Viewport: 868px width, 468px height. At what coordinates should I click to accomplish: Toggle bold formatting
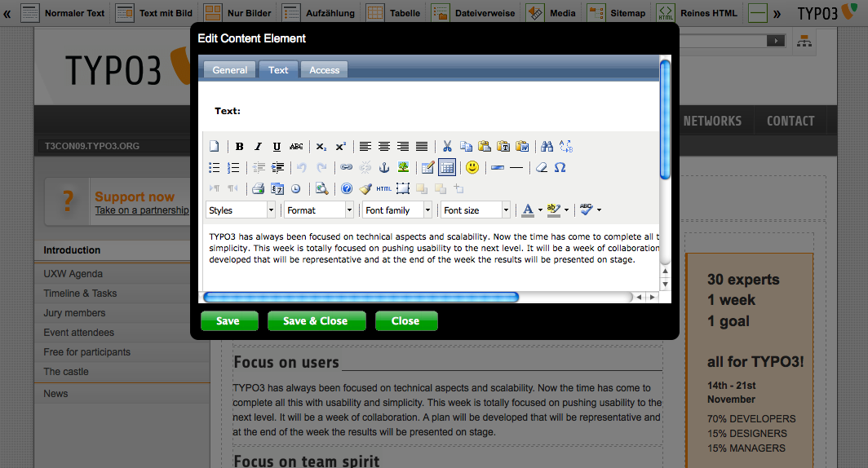(239, 146)
